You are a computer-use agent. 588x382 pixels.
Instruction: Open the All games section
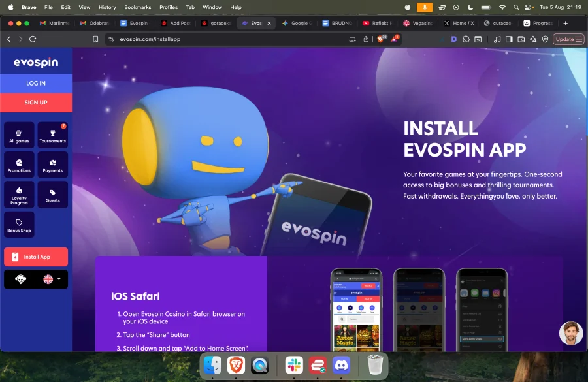tap(19, 135)
